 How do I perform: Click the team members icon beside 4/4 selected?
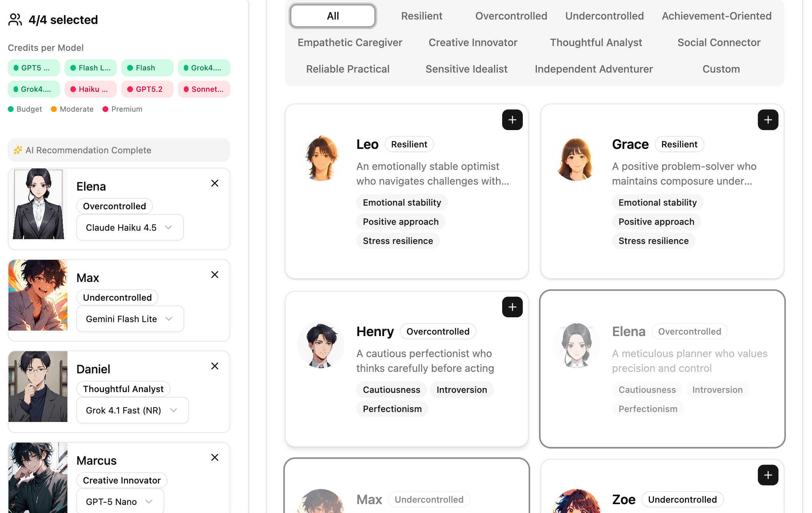[15, 19]
